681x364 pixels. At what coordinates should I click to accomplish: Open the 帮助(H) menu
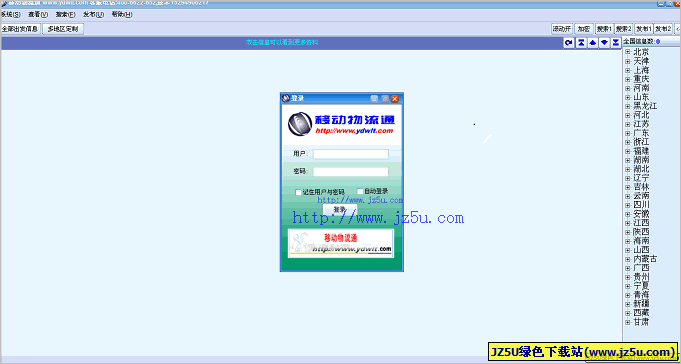[122, 14]
